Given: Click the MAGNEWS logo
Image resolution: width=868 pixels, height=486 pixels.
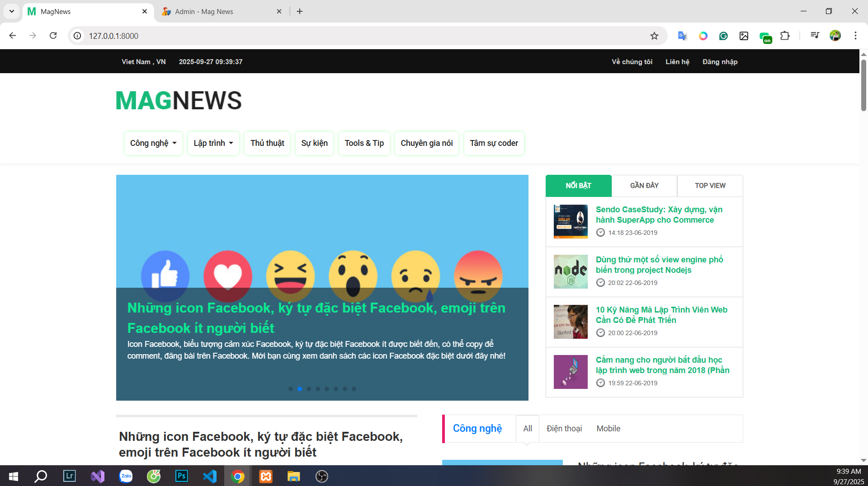Looking at the screenshot, I should coord(179,100).
